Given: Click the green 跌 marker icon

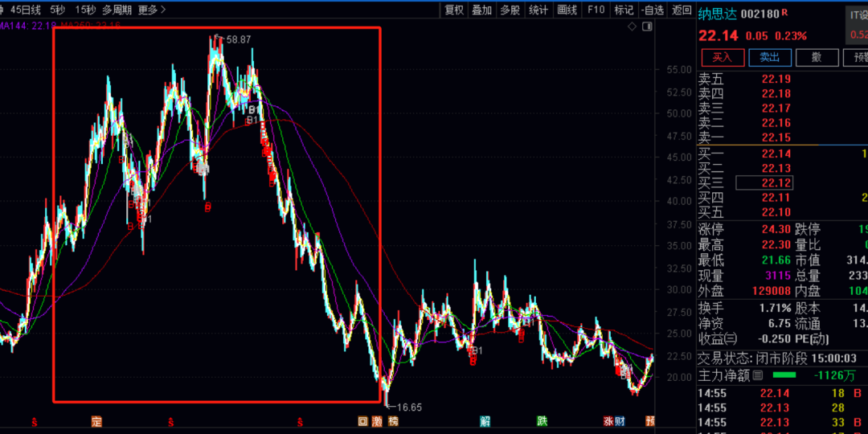Looking at the screenshot, I should 542,421.
